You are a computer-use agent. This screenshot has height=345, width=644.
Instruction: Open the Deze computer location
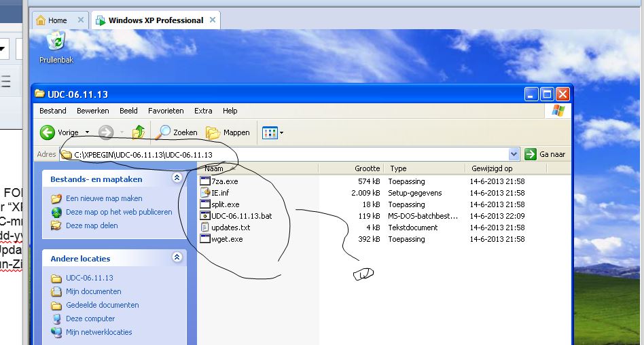[x=90, y=319]
